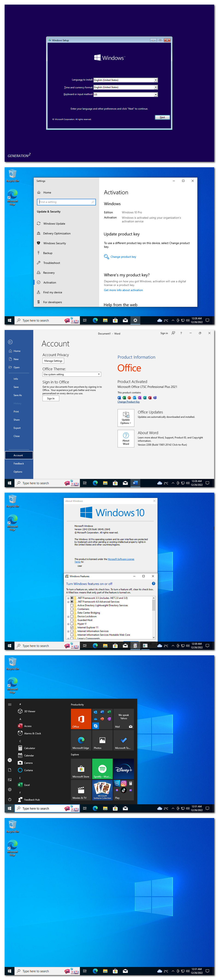Open the Language to install dropdown

point(156,80)
